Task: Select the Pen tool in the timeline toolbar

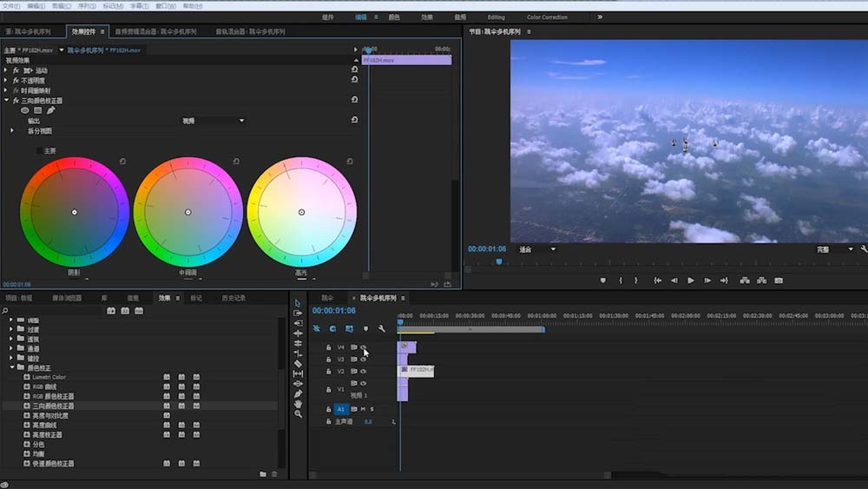Action: click(x=298, y=393)
